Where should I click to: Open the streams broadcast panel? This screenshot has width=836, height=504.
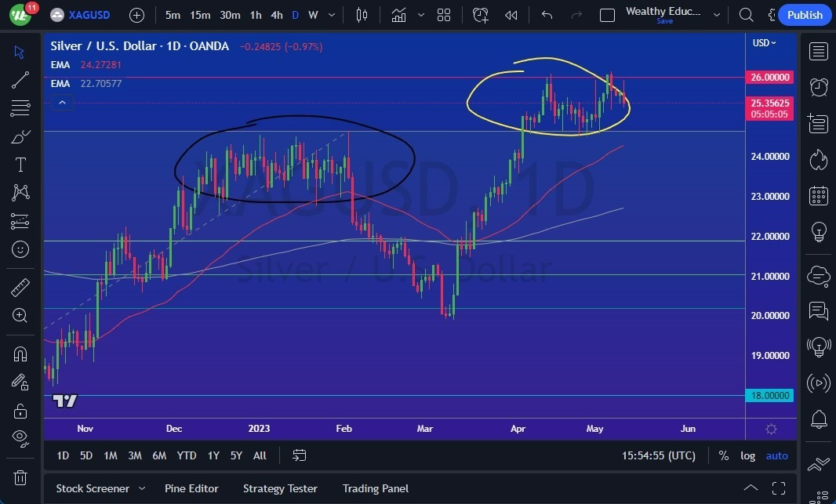[819, 383]
